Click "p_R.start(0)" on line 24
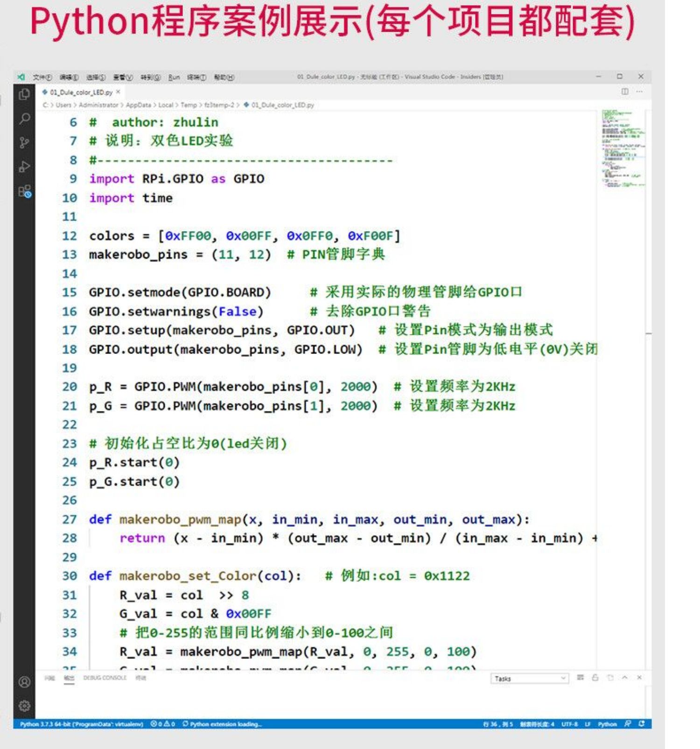The height and width of the screenshot is (749, 700). 134,463
